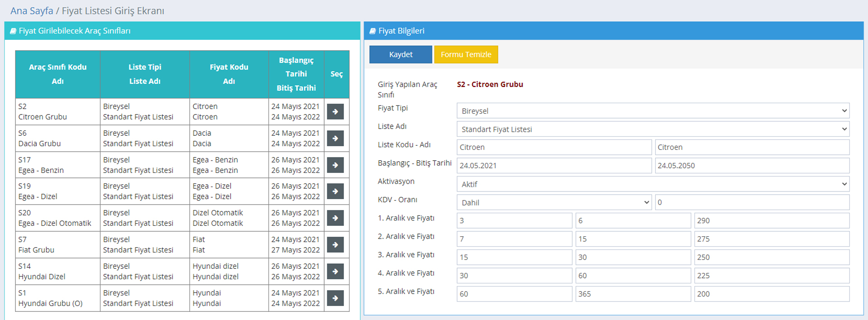Click the Liste Kodu field containing Citroen
The image size is (868, 320).
554,147
